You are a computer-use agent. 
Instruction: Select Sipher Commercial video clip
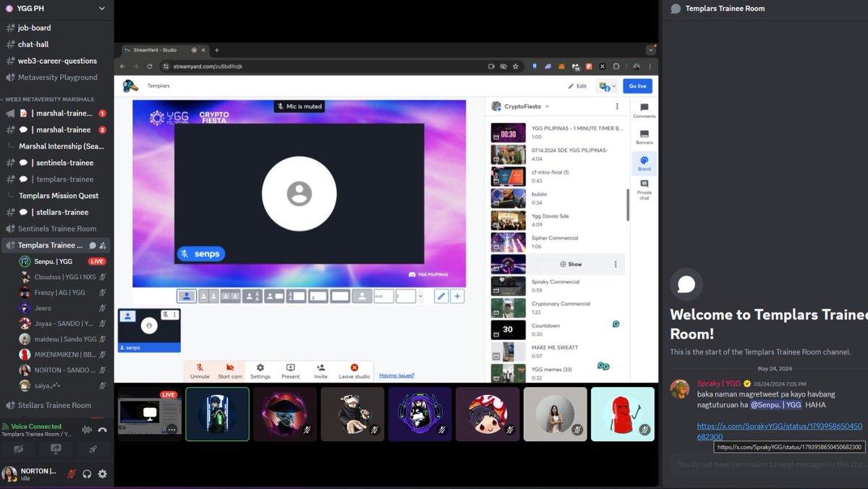[557, 242]
